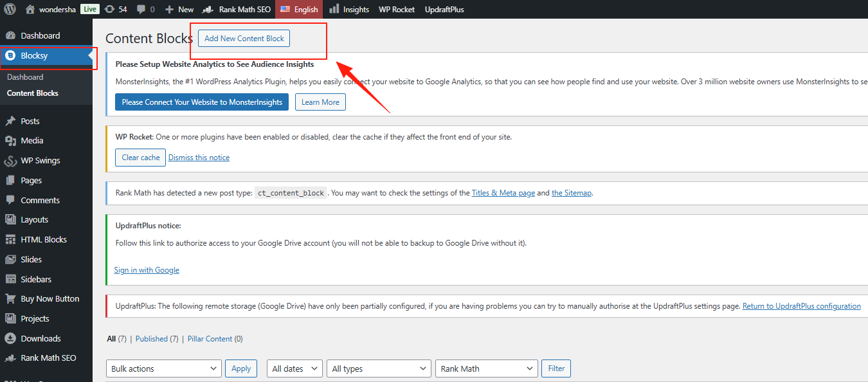Viewport: 868px width, 382px height.
Task: Open the Rank Math filter dropdown
Action: 486,368
